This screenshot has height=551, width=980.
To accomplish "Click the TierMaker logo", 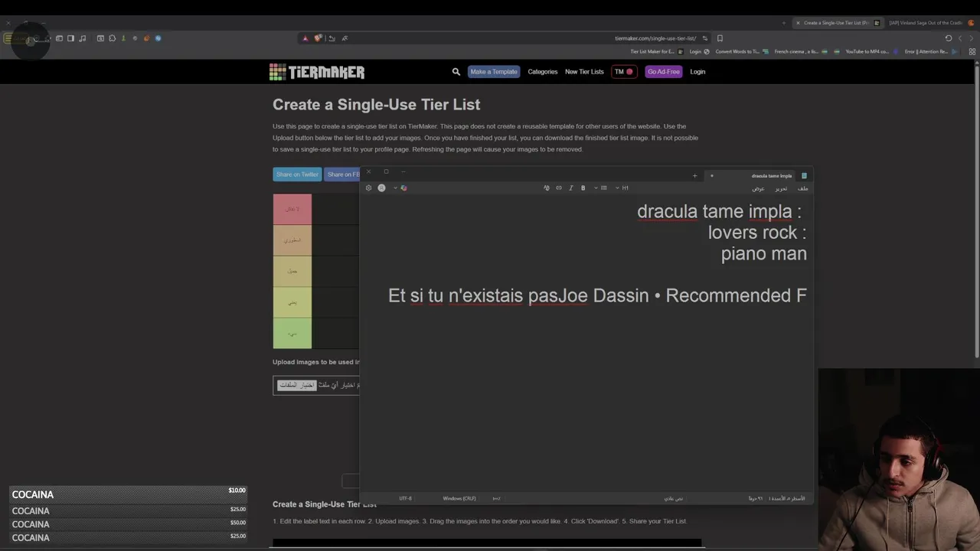I will [x=317, y=72].
